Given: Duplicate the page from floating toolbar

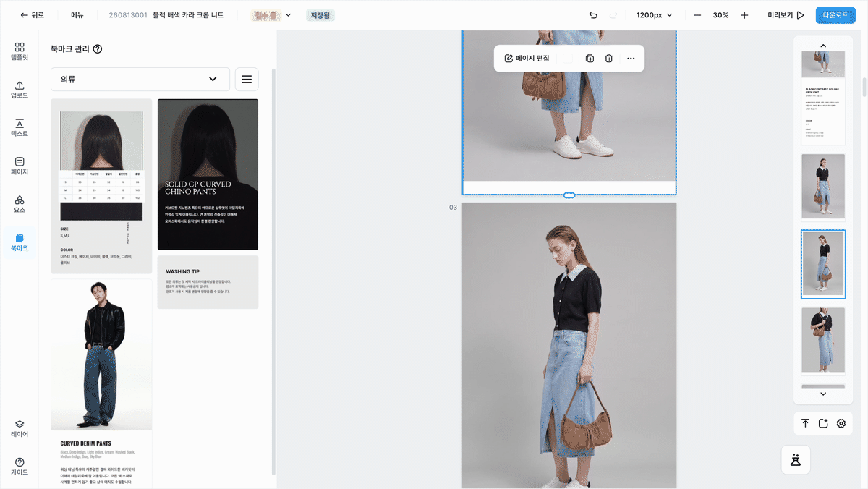Looking at the screenshot, I should pyautogui.click(x=590, y=59).
